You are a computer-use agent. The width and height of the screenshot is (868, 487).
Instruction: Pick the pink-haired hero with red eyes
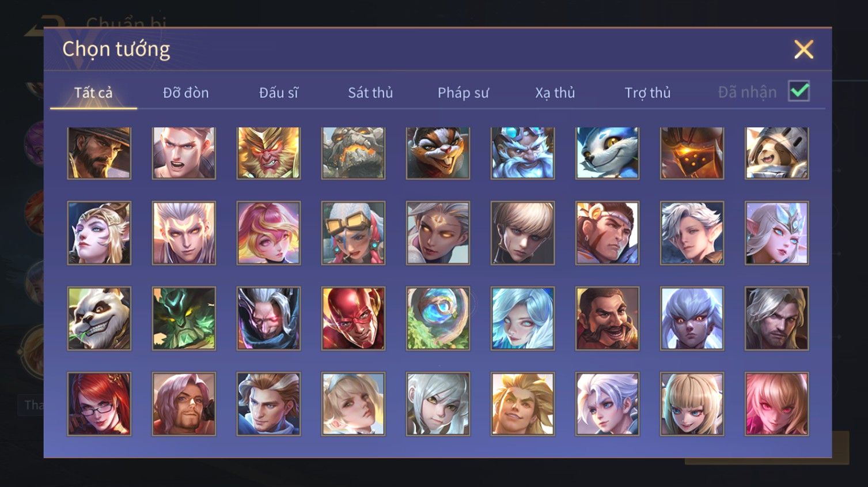pyautogui.click(x=776, y=403)
